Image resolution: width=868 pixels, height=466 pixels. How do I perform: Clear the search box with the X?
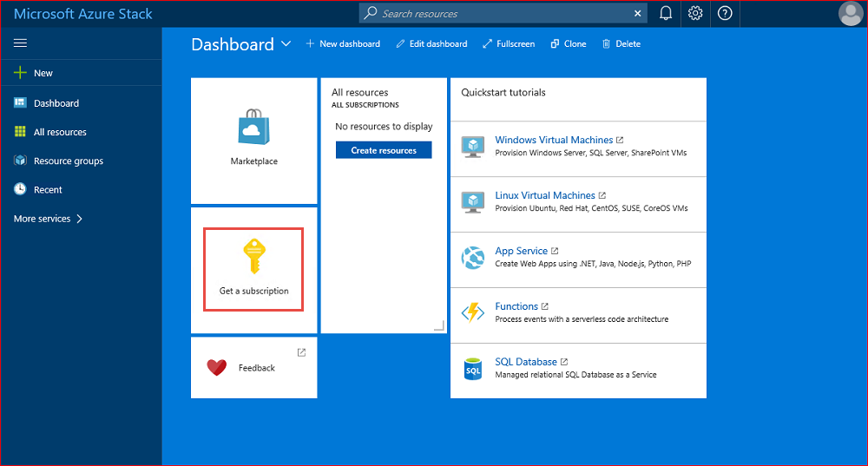[x=638, y=13]
